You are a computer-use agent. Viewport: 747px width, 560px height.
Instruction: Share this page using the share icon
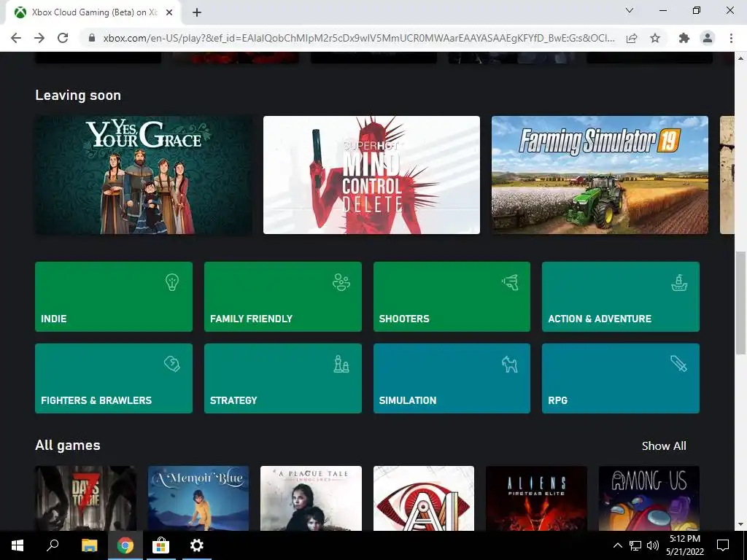point(632,38)
